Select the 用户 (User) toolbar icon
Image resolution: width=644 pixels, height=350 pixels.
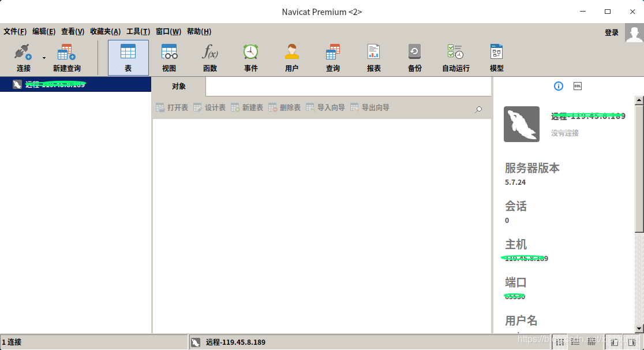point(291,52)
